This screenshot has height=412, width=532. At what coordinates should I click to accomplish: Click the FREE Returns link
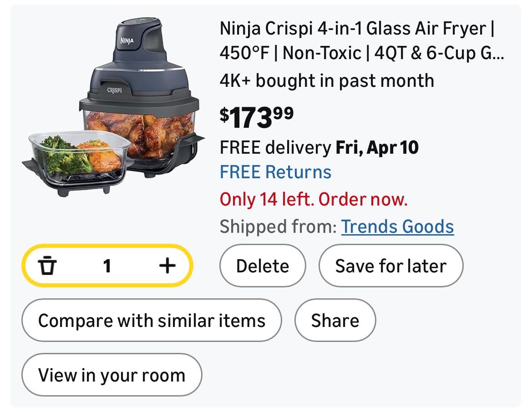pos(275,172)
